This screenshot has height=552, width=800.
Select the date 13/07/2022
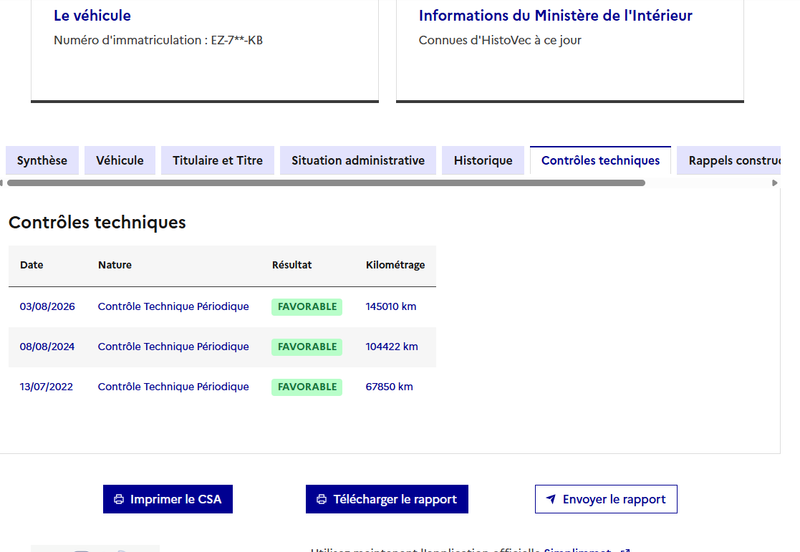[x=46, y=387]
